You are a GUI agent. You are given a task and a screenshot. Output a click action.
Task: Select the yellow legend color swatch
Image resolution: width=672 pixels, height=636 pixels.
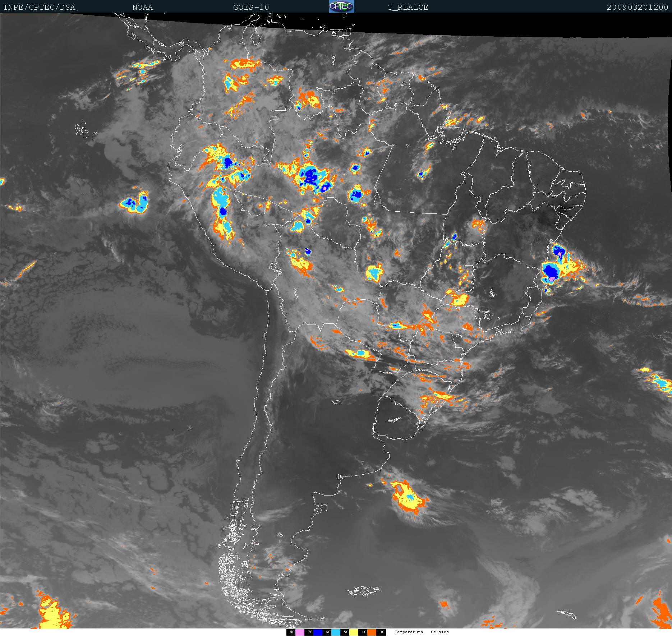pyautogui.click(x=354, y=632)
